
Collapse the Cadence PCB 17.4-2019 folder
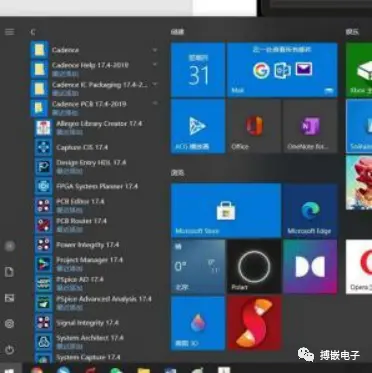94,108
